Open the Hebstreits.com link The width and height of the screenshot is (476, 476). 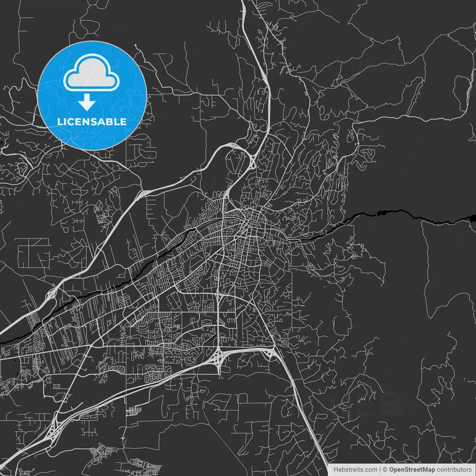pyautogui.click(x=355, y=469)
